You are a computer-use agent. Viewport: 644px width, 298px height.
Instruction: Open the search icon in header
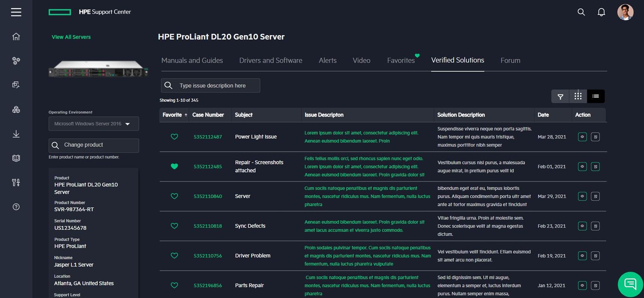point(581,12)
